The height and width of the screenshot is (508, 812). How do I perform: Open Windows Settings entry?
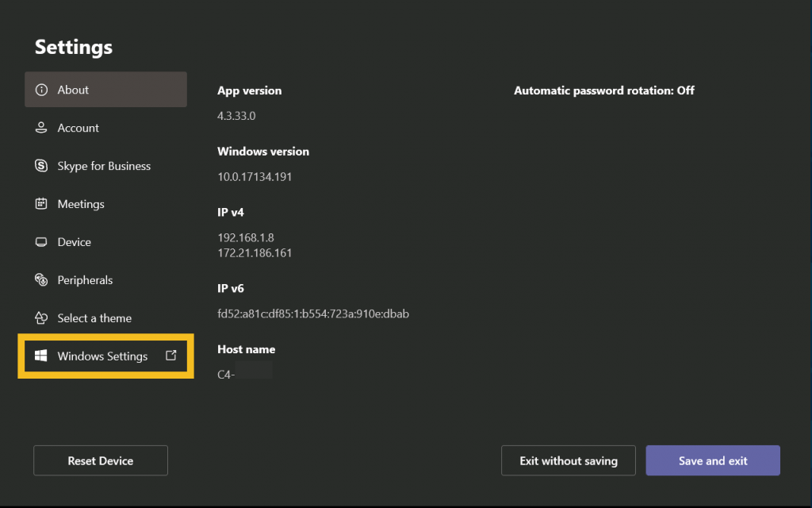[105, 356]
